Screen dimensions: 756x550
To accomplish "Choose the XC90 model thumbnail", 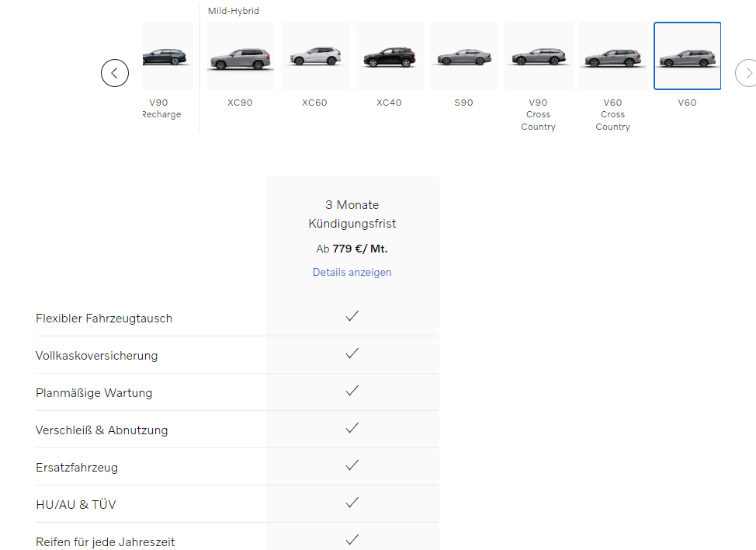I will 241,56.
